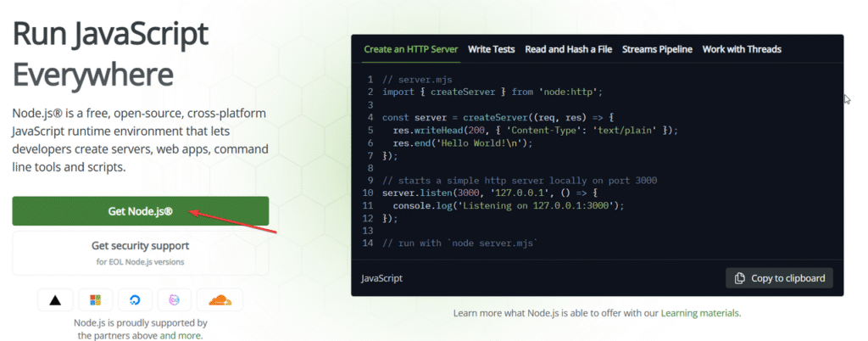868x341 pixels.
Task: Click the DigitalOcean partner logo
Action: coord(135,300)
